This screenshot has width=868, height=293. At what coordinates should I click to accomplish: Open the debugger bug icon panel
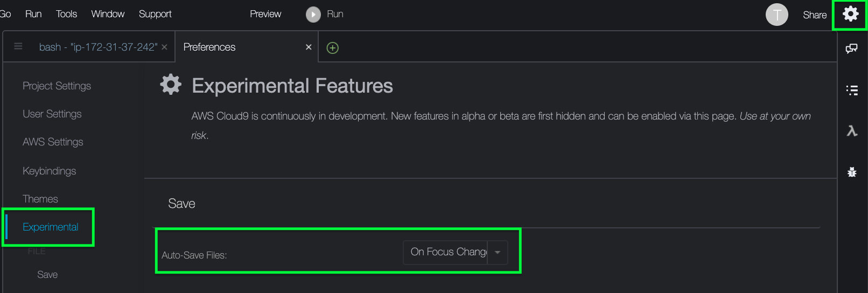(852, 172)
